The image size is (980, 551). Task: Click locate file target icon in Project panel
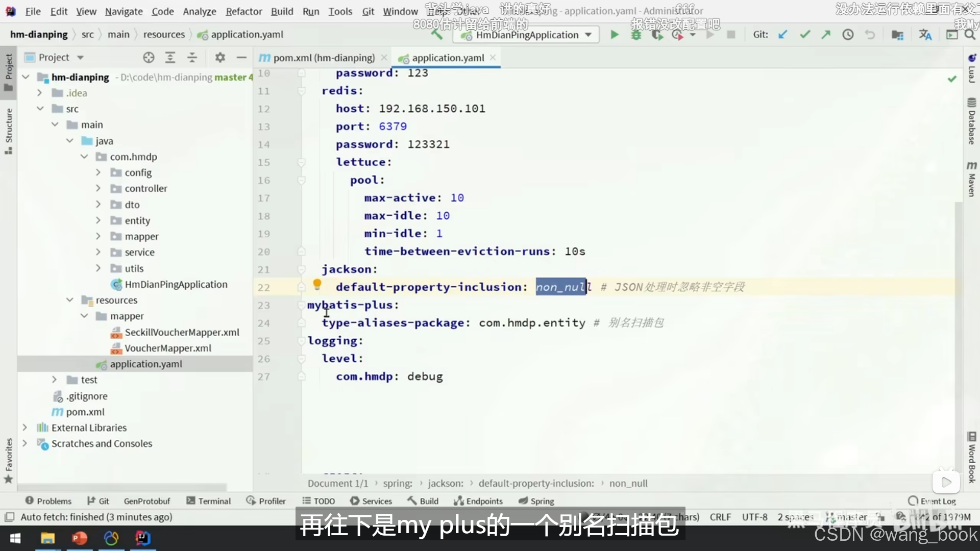point(149,58)
